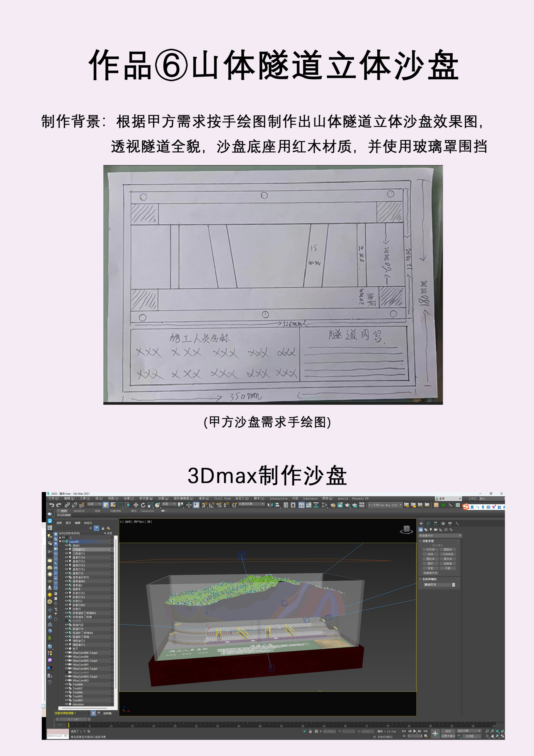Select the Lights category bulb icon
The height and width of the screenshot is (756, 534).
(x=431, y=529)
